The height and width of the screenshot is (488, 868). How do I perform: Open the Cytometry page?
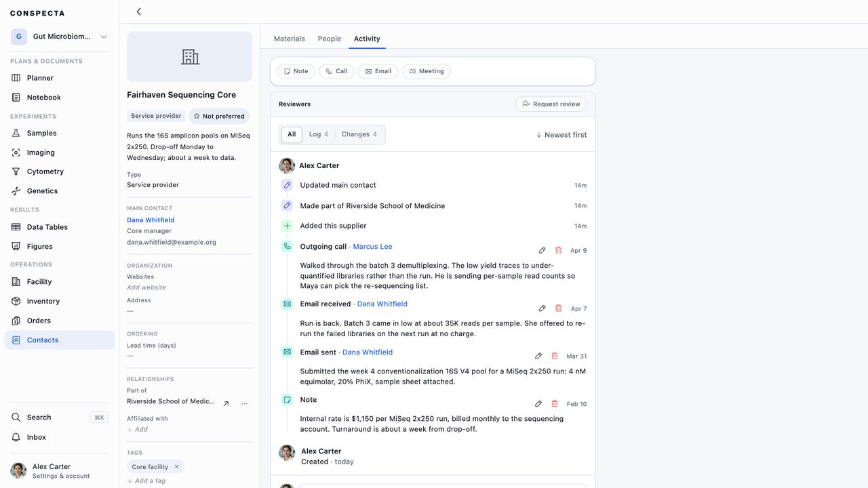click(60, 171)
